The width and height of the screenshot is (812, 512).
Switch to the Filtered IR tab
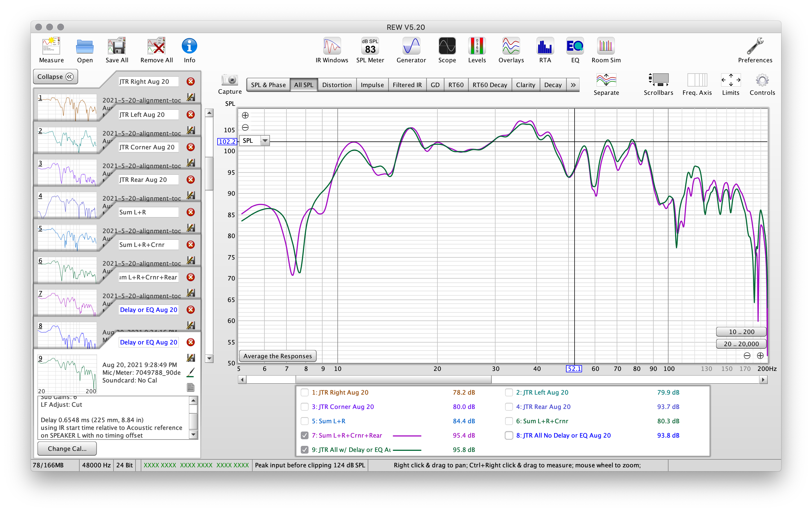point(407,85)
